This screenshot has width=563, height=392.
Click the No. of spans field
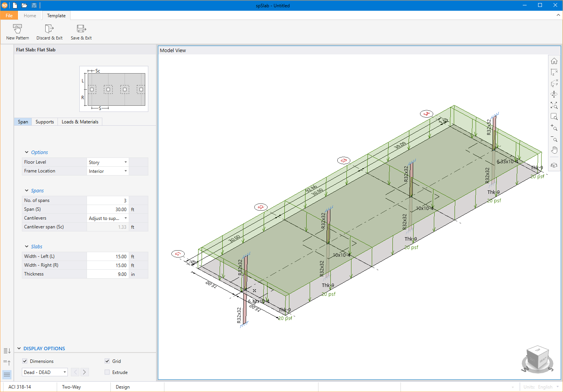coord(108,200)
